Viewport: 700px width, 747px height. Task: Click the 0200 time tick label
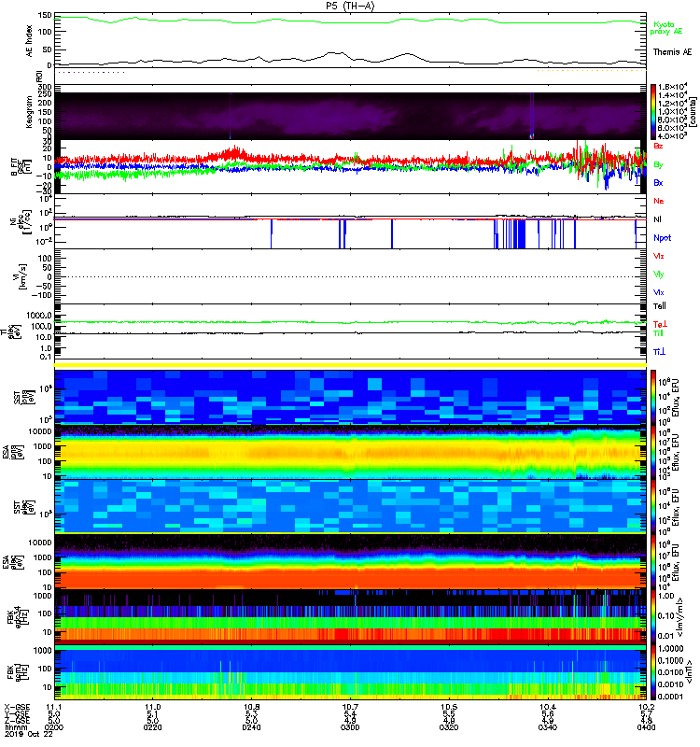coord(54,727)
